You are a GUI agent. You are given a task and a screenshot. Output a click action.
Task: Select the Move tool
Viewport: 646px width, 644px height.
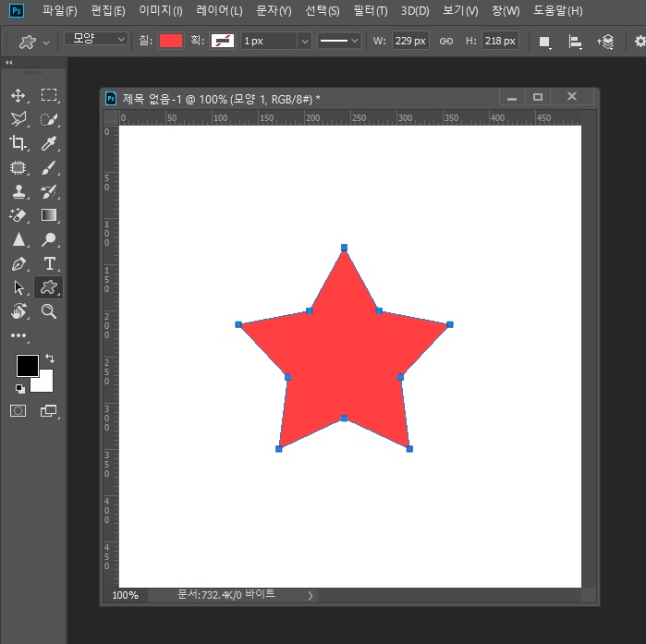18,95
